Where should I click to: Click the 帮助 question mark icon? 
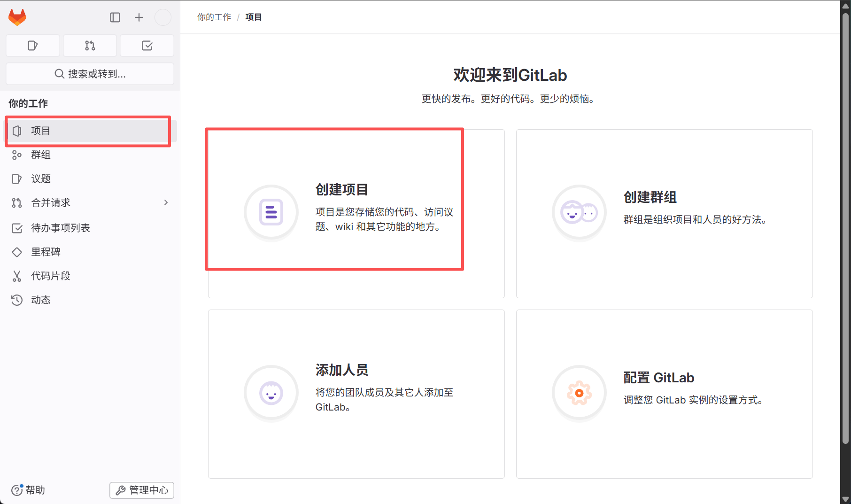tap(17, 490)
